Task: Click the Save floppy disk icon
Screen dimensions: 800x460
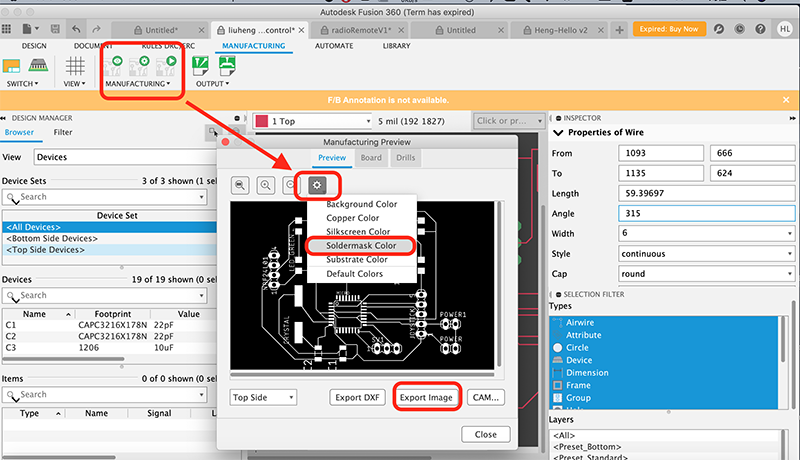Action: [55, 29]
